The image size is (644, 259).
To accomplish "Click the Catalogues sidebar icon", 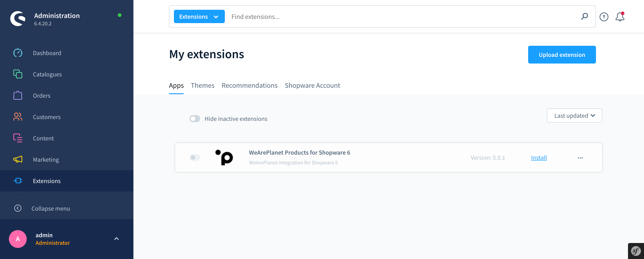I will coord(18,74).
